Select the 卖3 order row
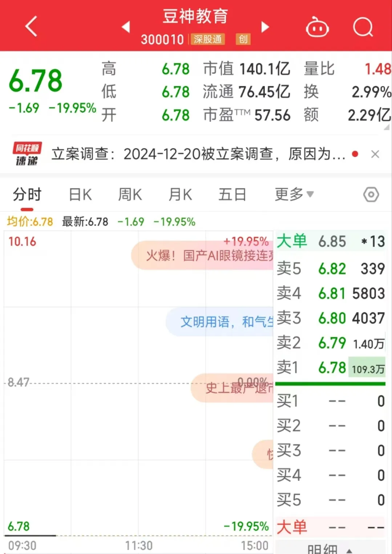This screenshot has width=392, height=554. 331,318
